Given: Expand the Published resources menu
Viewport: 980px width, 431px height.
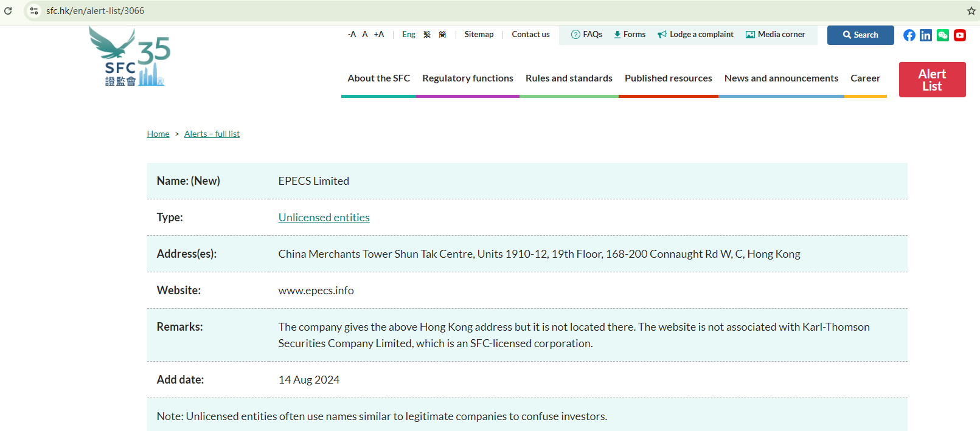Looking at the screenshot, I should click(x=668, y=78).
